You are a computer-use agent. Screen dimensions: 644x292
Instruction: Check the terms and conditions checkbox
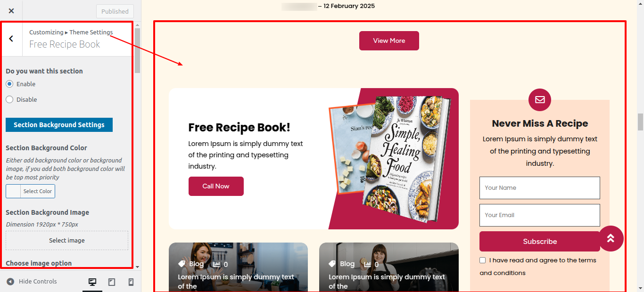coord(482,260)
